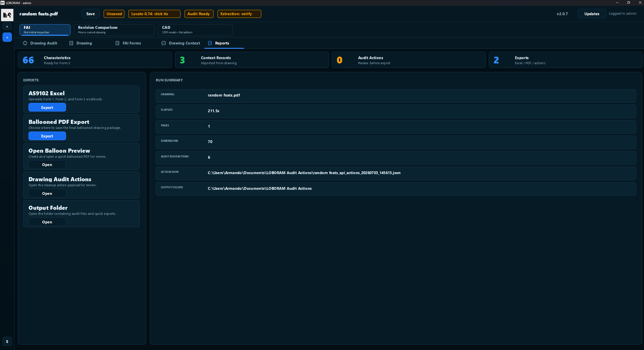
Task: Click the Exports summary card
Action: (x=566, y=60)
